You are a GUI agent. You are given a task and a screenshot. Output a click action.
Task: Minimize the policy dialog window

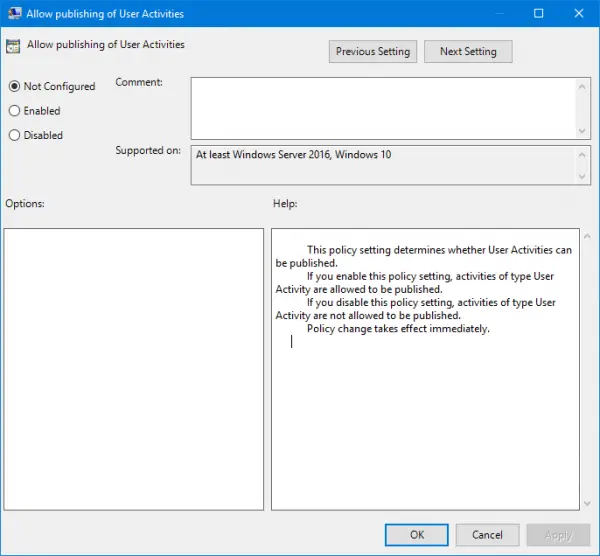499,13
